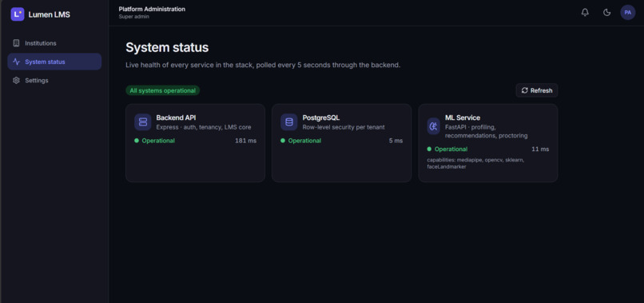The width and height of the screenshot is (644, 303).
Task: Click Row-level security per tenant description
Action: click(x=344, y=127)
